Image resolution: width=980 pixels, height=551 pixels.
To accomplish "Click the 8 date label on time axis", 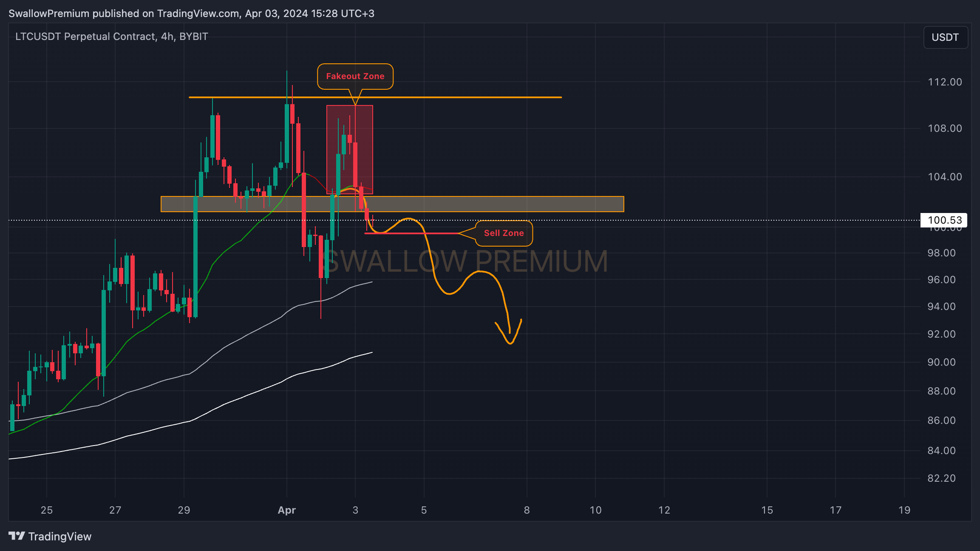I will (527, 510).
